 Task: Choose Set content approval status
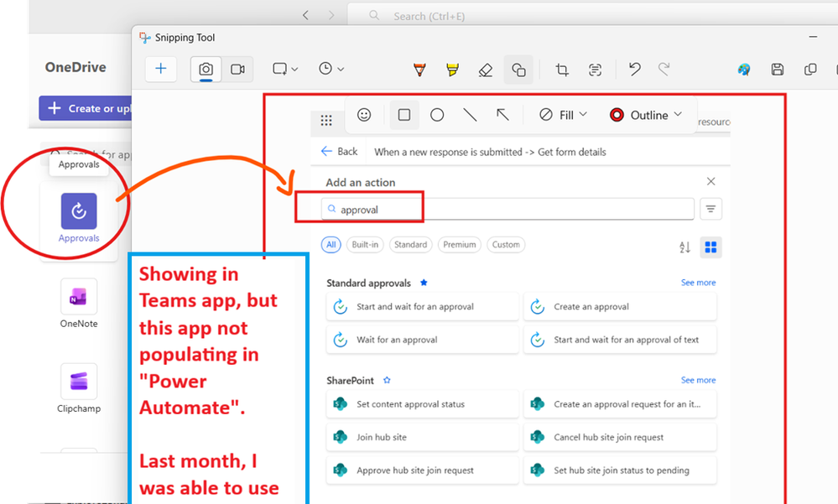pos(422,404)
